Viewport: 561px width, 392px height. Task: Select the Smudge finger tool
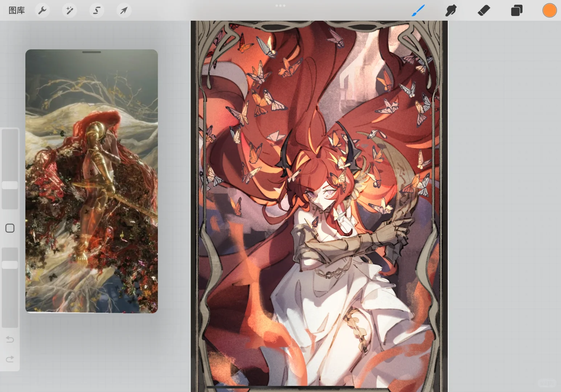[451, 11]
